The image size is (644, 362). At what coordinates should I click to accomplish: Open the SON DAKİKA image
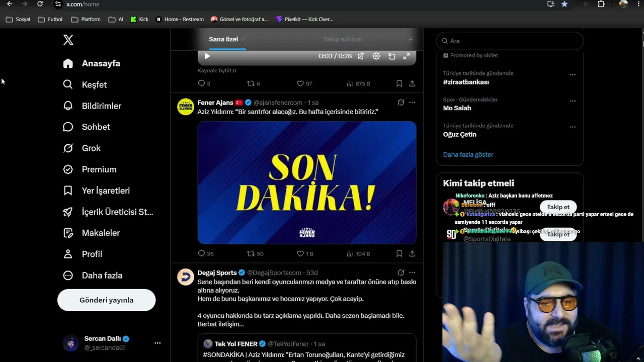coord(307,183)
